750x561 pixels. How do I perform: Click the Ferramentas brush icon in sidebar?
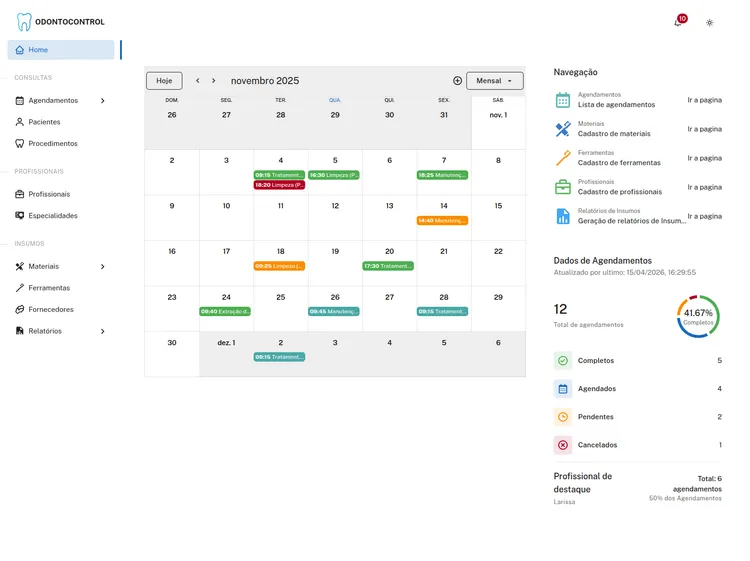(x=20, y=288)
